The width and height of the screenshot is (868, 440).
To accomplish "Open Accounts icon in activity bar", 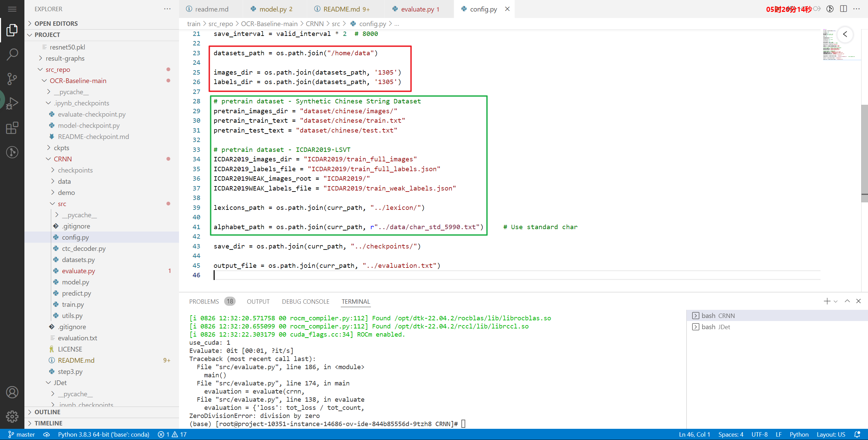I will [x=12, y=392].
